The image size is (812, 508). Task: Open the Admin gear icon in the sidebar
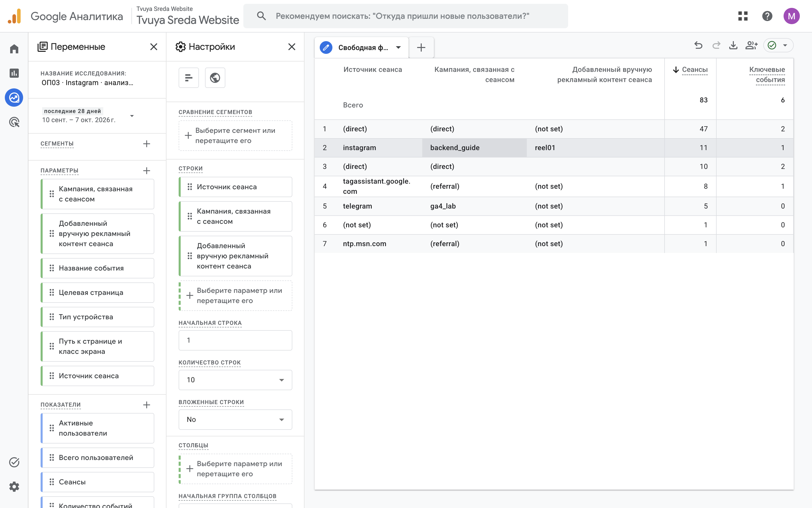coord(14,486)
